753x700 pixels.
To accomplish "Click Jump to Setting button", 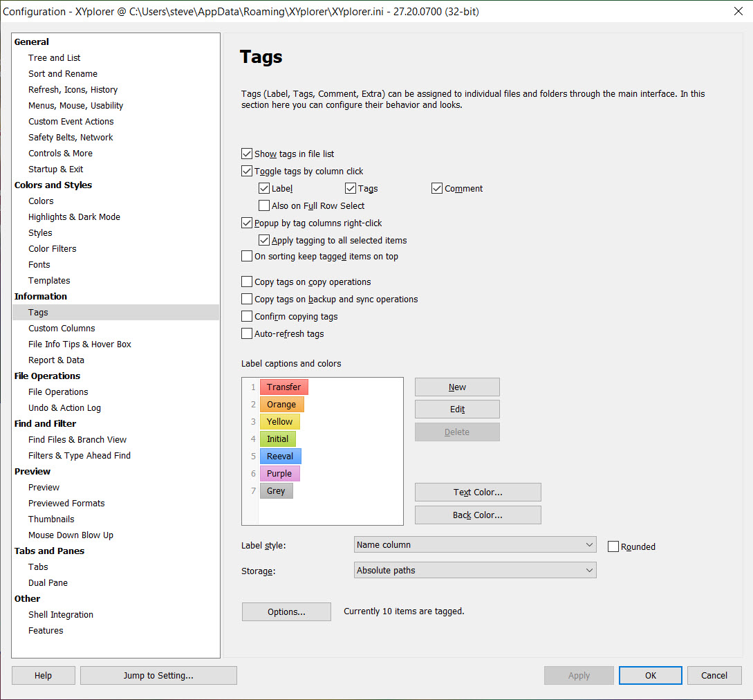I will click(x=158, y=676).
